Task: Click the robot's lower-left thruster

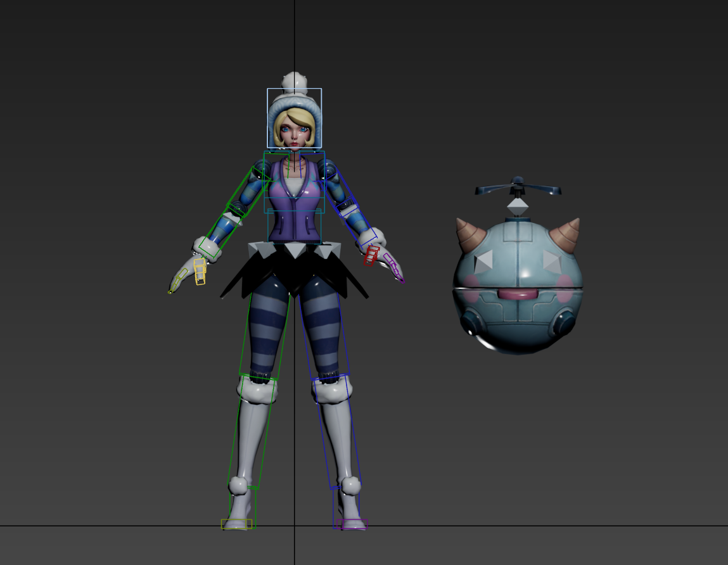Action: point(473,323)
